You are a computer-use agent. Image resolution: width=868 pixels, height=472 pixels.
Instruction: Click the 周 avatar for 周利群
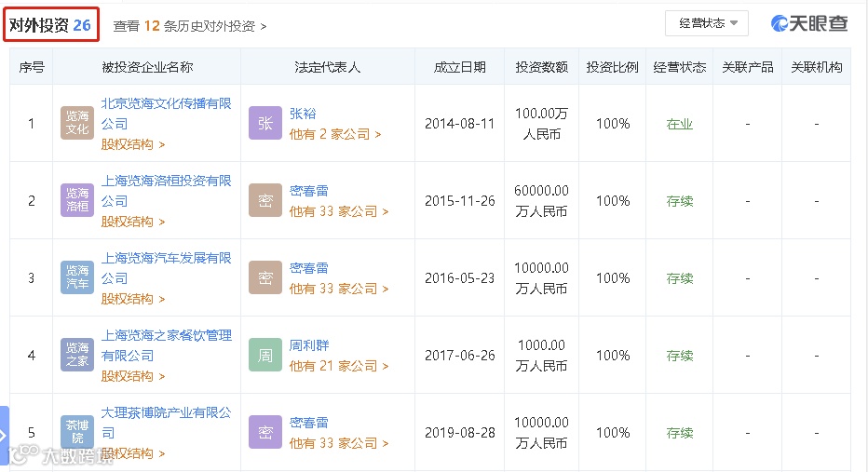(265, 355)
